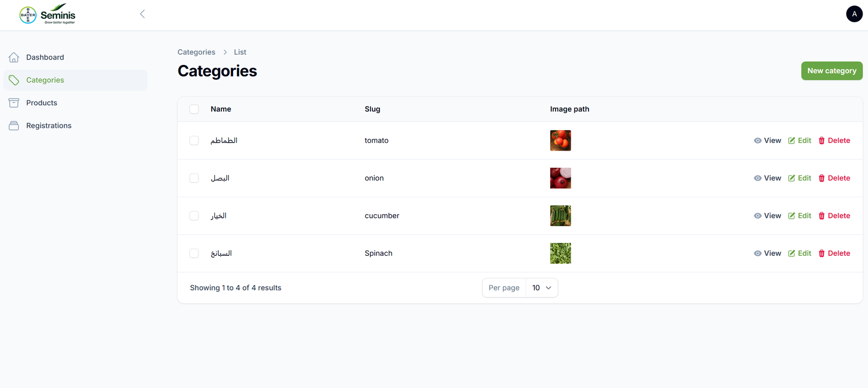868x388 pixels.
Task: Toggle the select-all checkbox in table header
Action: click(x=194, y=109)
